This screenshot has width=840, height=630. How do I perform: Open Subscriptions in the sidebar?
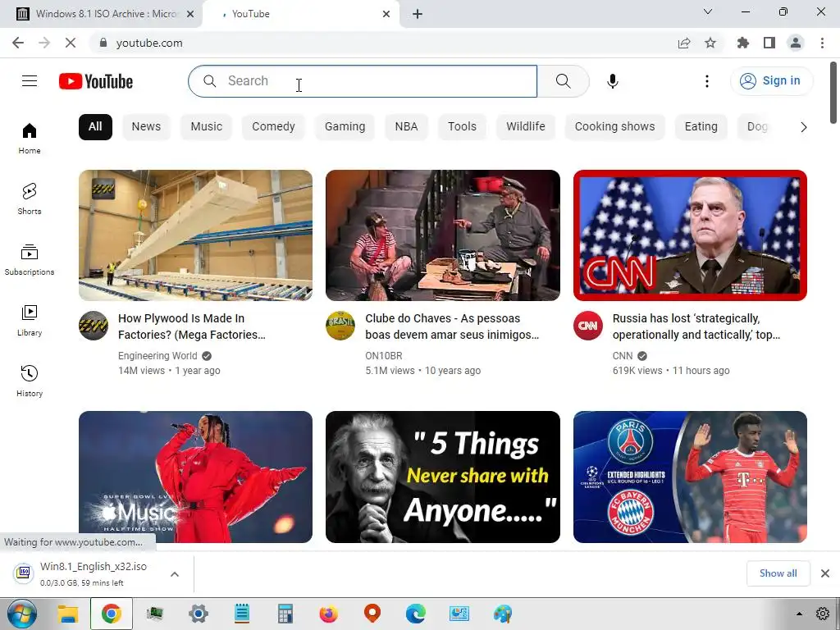30,259
